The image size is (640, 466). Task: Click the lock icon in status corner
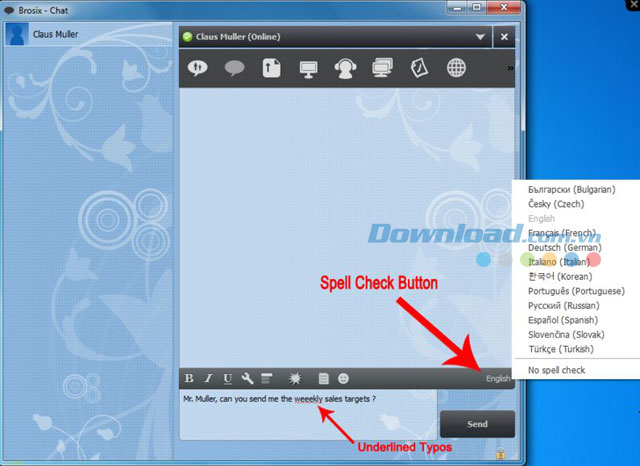[x=501, y=453]
